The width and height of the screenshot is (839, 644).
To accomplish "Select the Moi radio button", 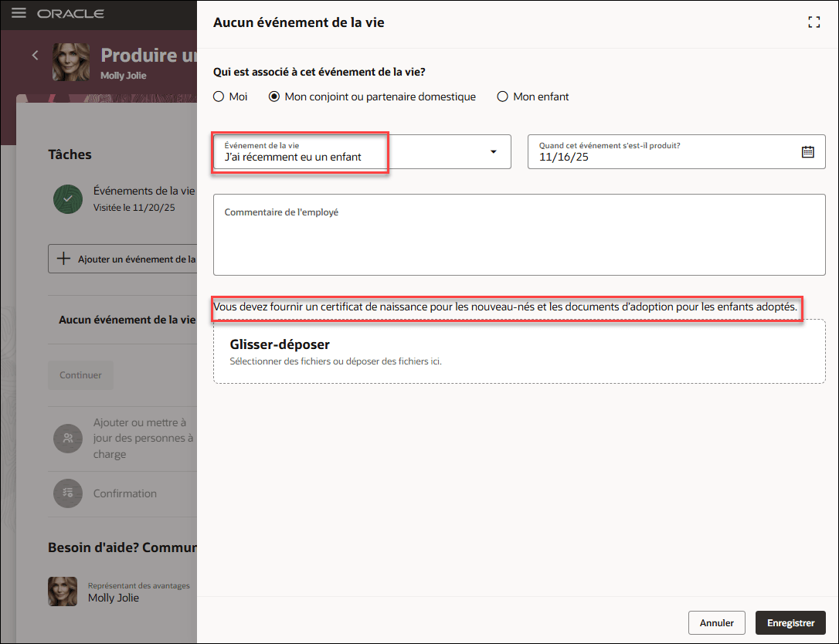I will (217, 97).
